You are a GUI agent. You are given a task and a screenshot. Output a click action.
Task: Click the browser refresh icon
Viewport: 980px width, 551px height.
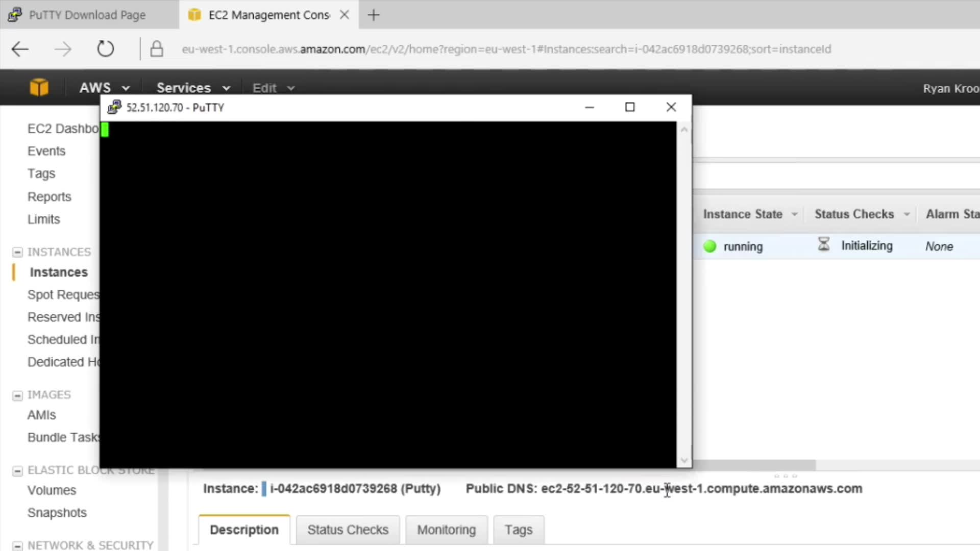pyautogui.click(x=106, y=49)
